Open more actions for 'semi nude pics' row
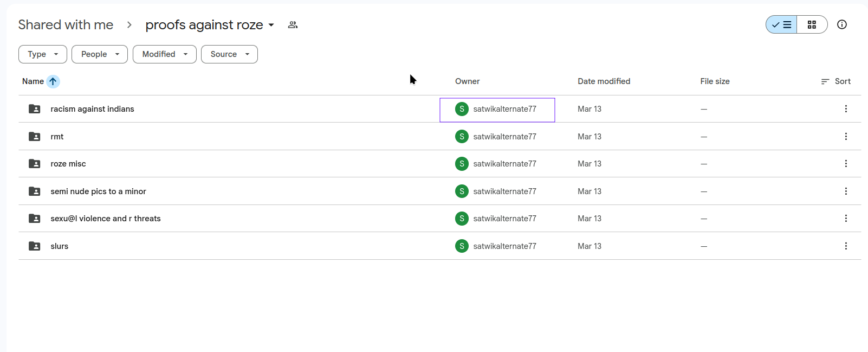This screenshot has width=868, height=352. pos(846,191)
